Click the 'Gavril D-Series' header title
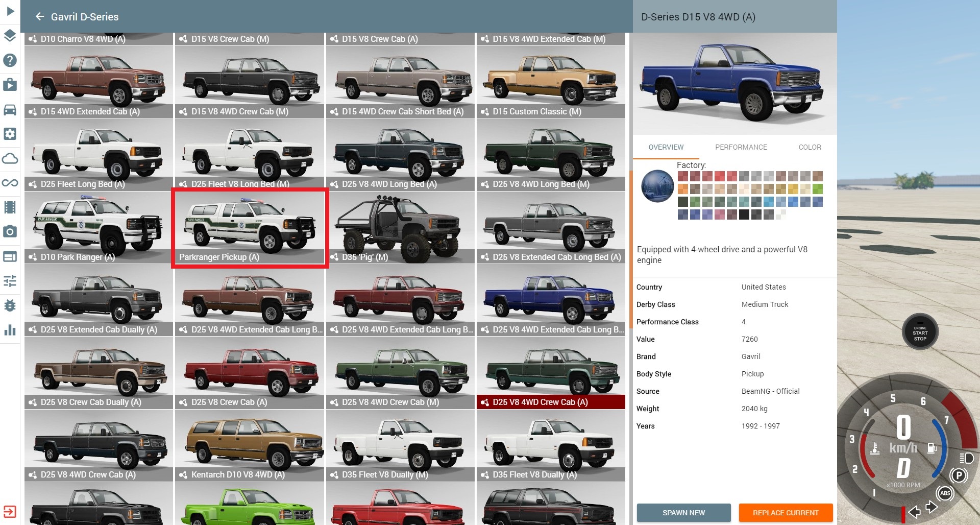 85,17
